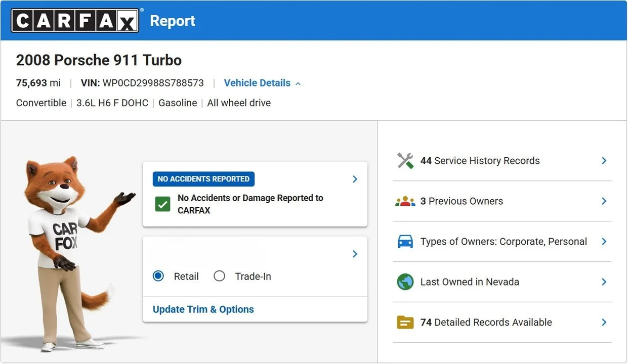The image size is (628, 364).
Task: Click the globe Last Owned icon
Action: click(x=405, y=282)
